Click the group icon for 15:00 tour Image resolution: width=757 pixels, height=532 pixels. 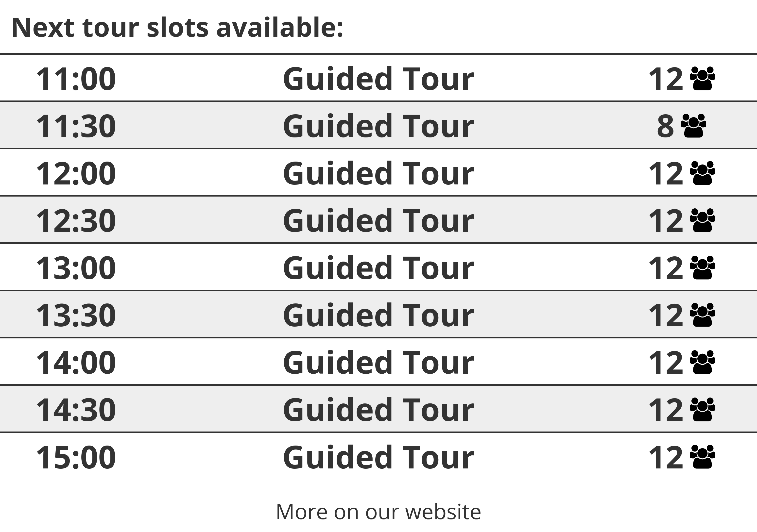tap(702, 457)
